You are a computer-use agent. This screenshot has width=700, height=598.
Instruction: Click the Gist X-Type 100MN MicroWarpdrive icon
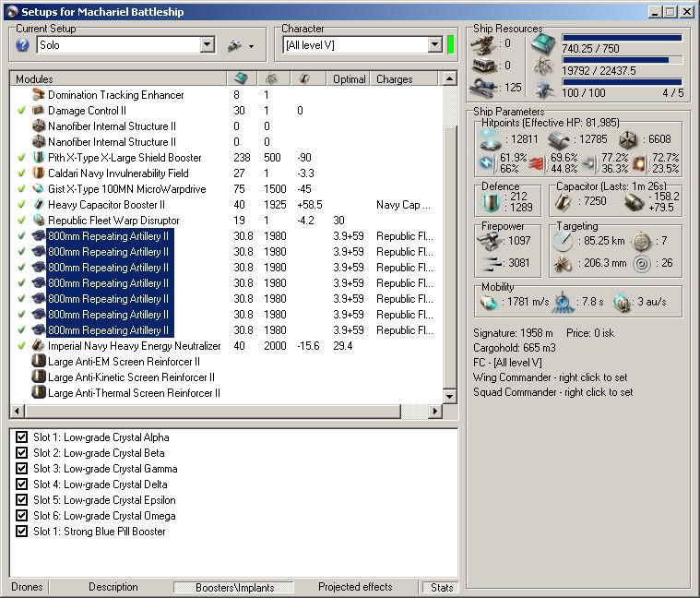coord(39,189)
